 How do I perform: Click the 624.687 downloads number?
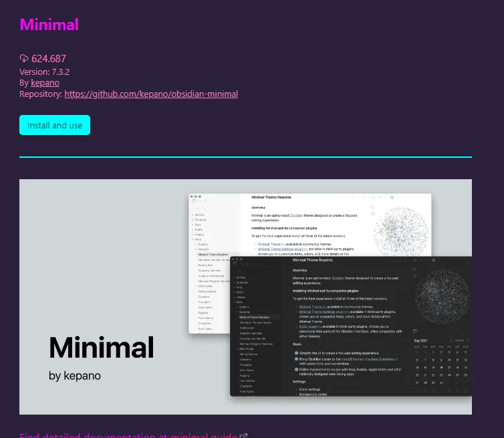(x=49, y=59)
